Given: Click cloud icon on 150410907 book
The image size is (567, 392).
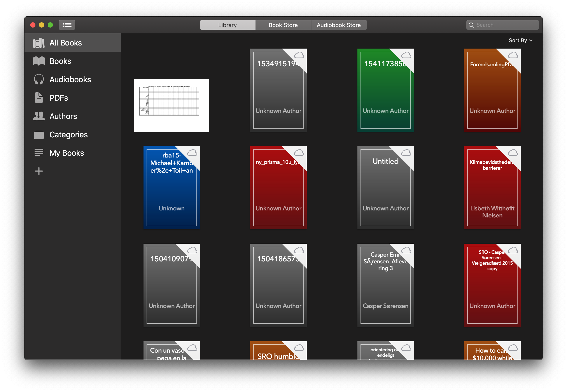Looking at the screenshot, I should coord(192,250).
